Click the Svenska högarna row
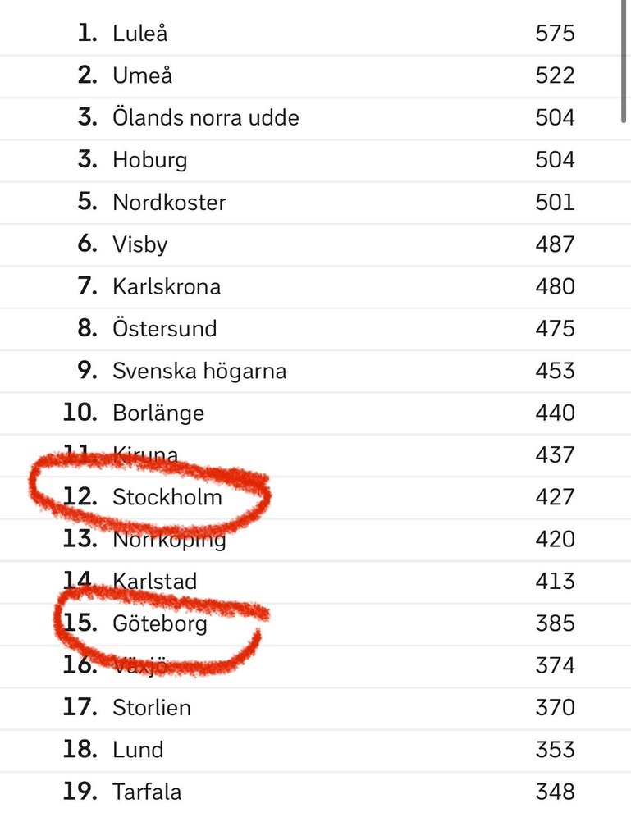The height and width of the screenshot is (840, 631). coord(315,371)
